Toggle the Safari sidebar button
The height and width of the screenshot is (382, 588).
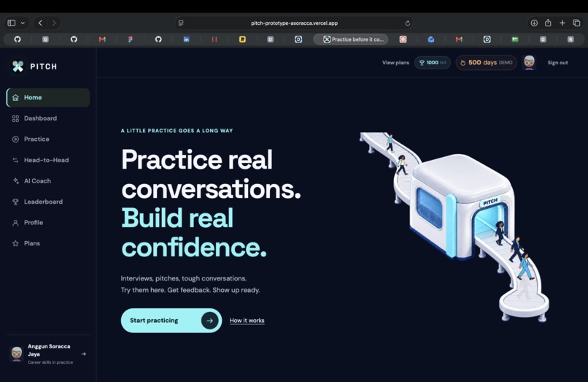[x=12, y=23]
